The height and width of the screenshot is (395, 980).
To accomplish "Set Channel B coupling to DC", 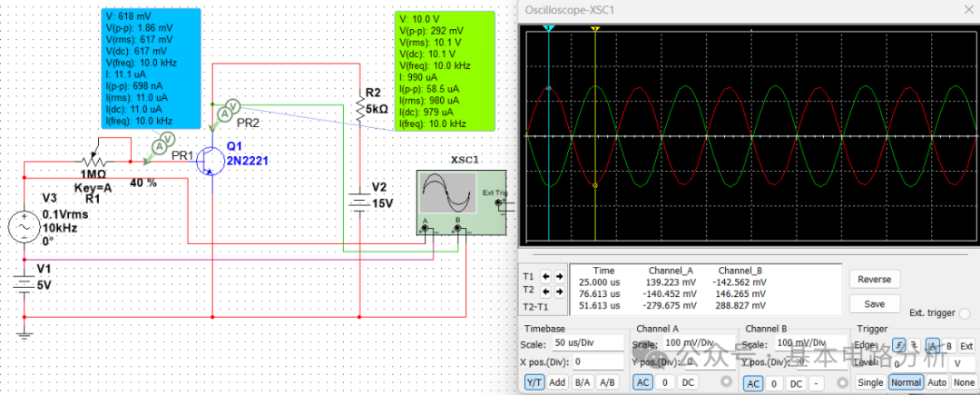I will (x=796, y=383).
